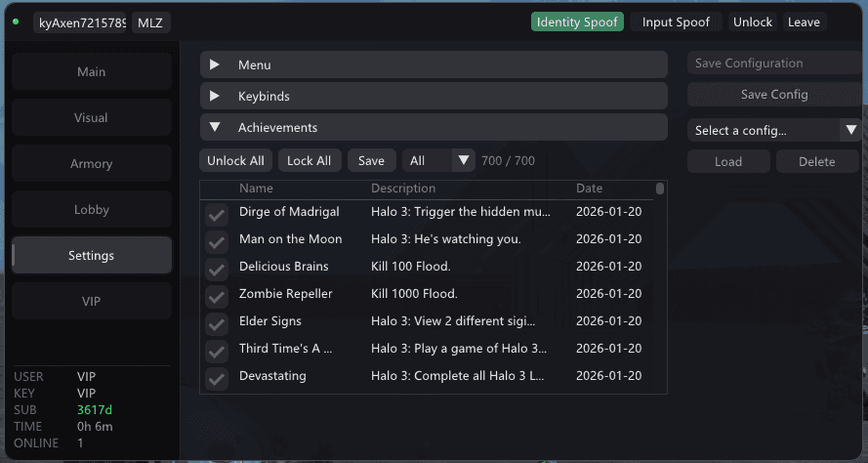Click the kyAxen username field
This screenshot has height=463, width=868.
click(80, 22)
